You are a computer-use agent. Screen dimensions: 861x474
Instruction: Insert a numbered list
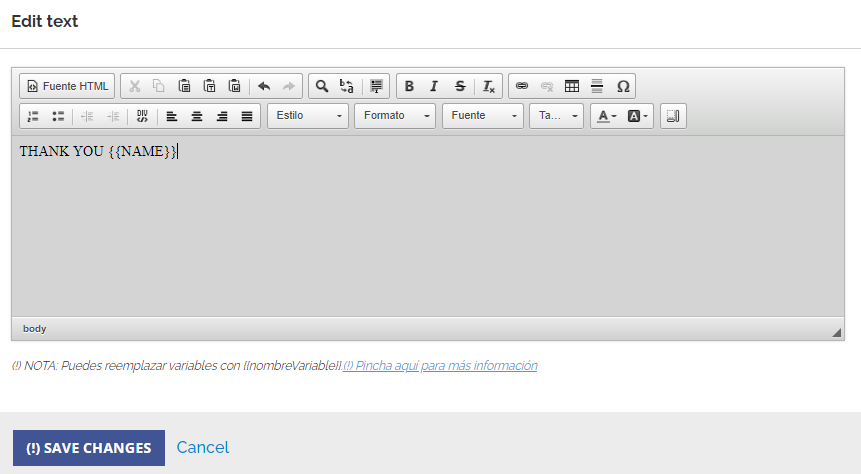pos(33,116)
